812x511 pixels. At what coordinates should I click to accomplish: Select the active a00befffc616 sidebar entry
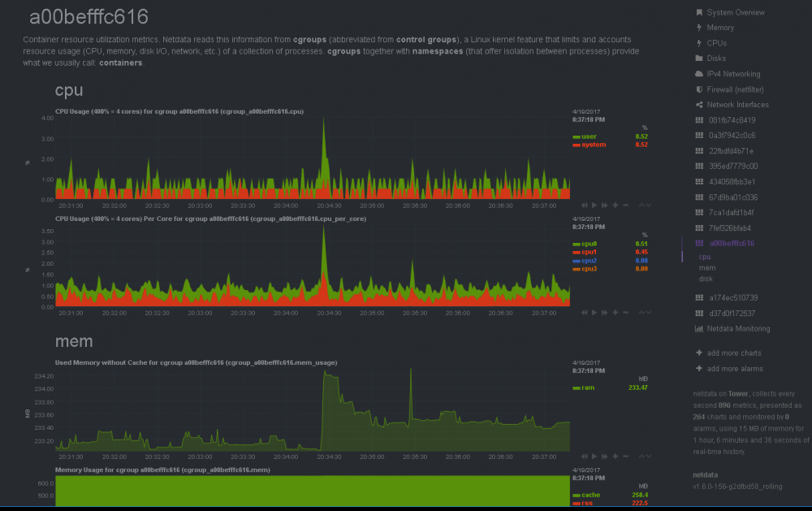732,244
